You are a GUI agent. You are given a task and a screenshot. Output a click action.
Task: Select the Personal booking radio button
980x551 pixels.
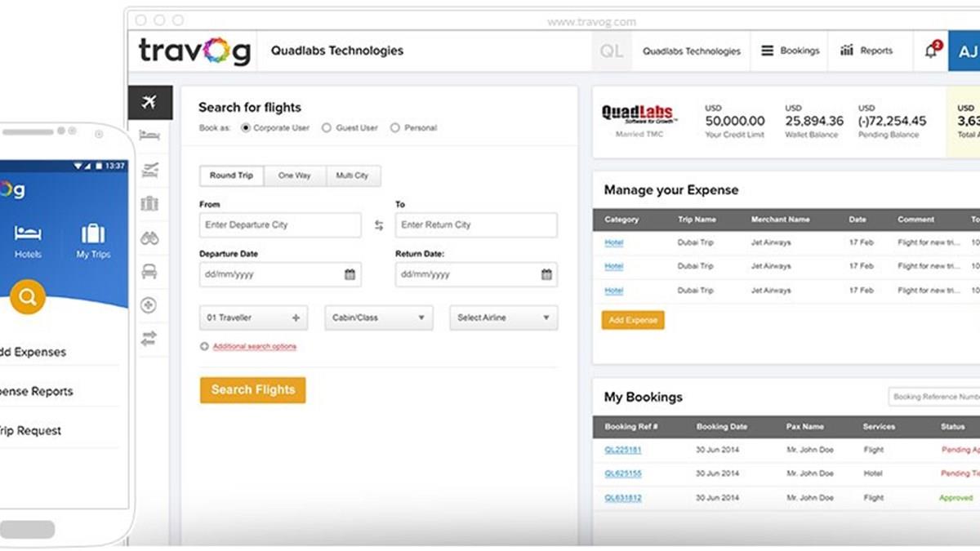pyautogui.click(x=395, y=128)
